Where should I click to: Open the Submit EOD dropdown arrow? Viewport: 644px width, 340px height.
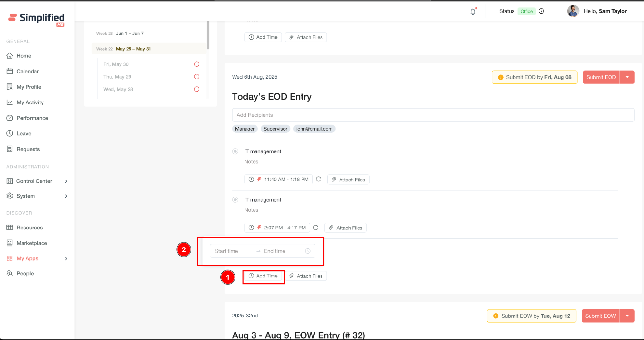[627, 77]
